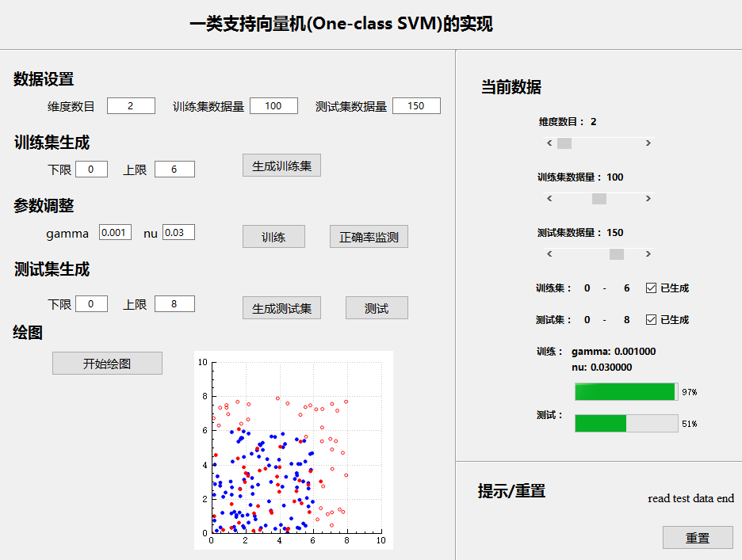Click the gamma input field
Screen dimensions: 742x560
[x=115, y=233]
